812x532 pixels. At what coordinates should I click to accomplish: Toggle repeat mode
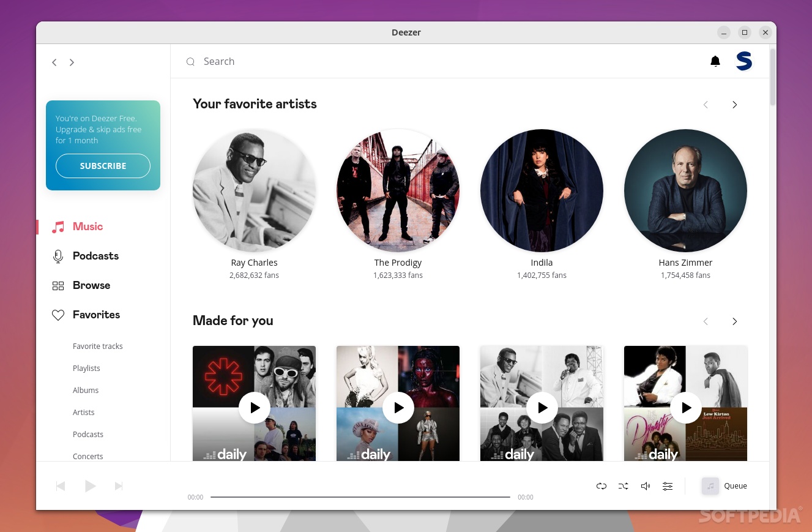(602, 486)
